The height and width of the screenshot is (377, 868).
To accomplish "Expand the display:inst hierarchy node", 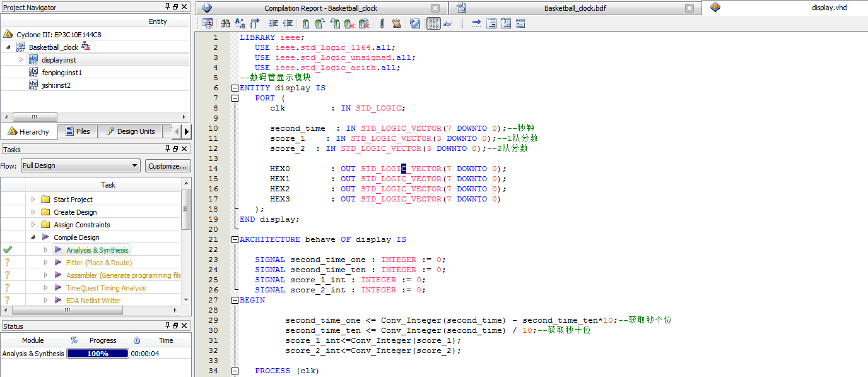I will 21,60.
